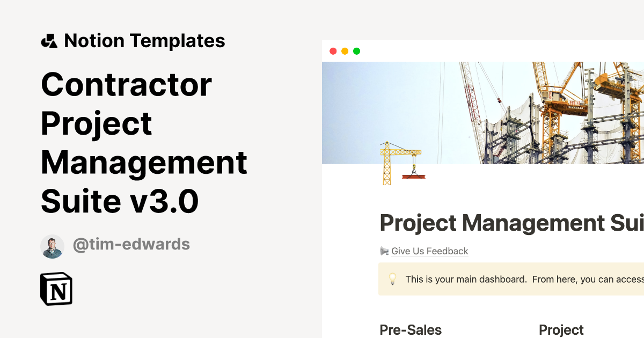Select the Project section heading
This screenshot has width=644, height=338.
(x=561, y=329)
